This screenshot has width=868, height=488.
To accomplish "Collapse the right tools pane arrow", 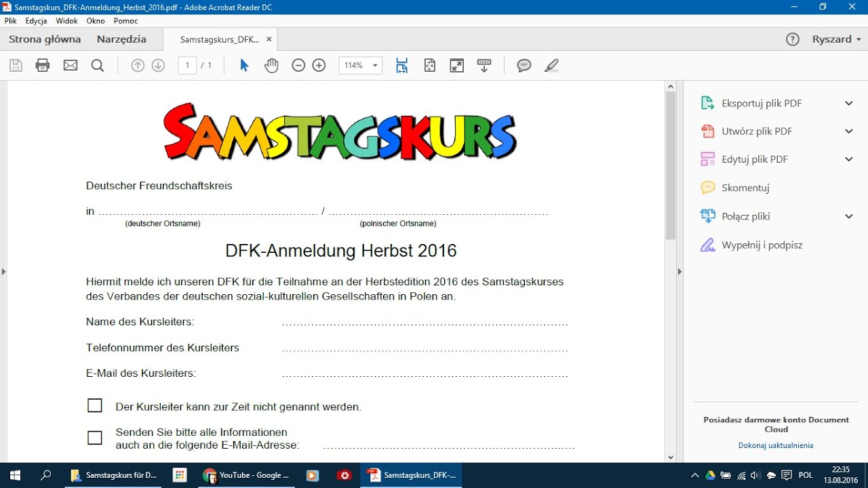I will click(680, 272).
